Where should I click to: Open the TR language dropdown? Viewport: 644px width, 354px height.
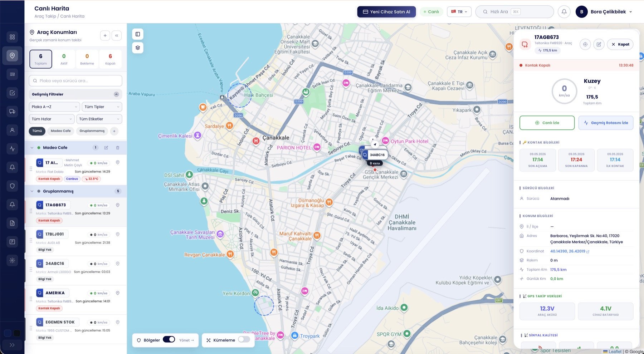pyautogui.click(x=459, y=12)
